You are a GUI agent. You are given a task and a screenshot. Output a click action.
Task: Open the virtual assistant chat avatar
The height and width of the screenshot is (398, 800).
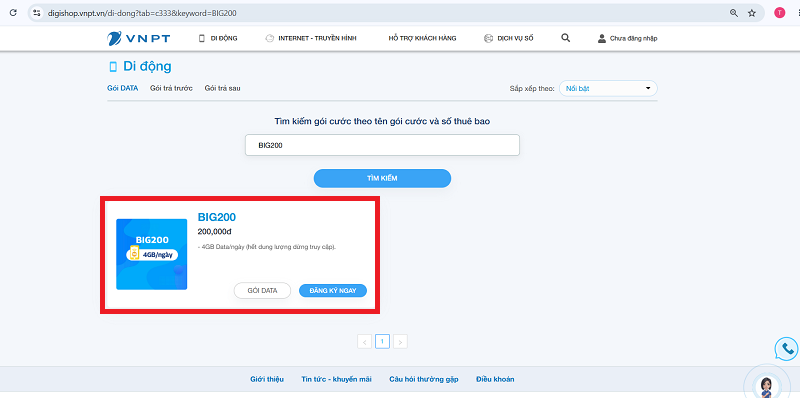pyautogui.click(x=766, y=385)
